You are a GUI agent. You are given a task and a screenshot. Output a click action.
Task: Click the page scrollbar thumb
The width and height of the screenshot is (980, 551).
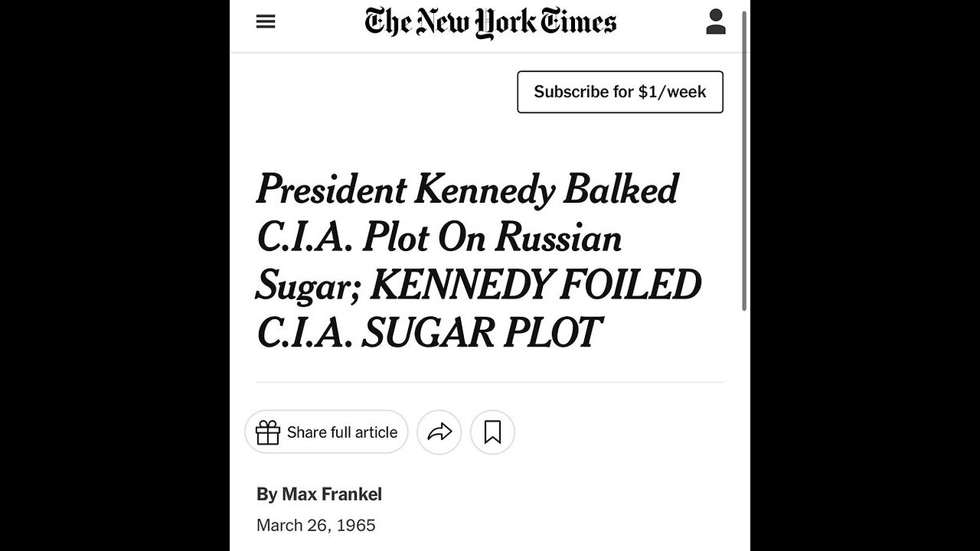745,161
